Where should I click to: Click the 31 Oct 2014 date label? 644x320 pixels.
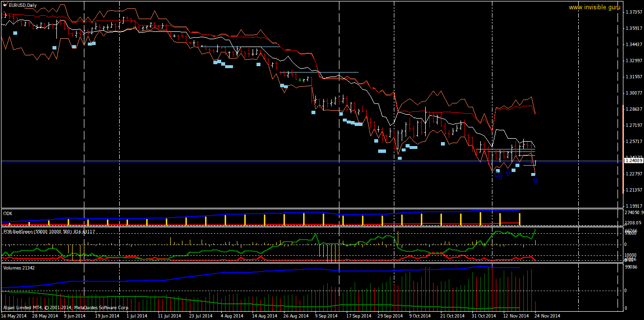coord(484,316)
